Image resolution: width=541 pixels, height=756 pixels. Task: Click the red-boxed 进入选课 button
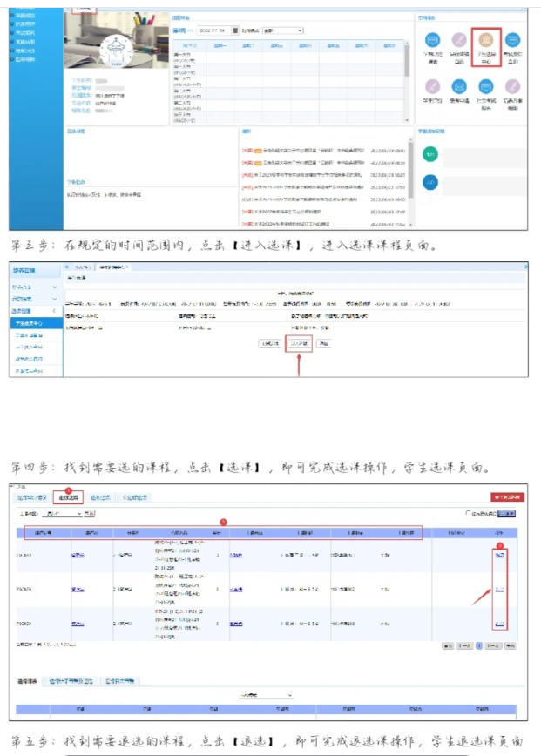(299, 343)
